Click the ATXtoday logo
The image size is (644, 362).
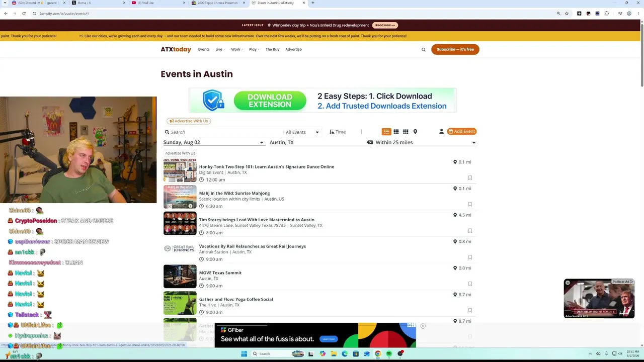click(x=176, y=49)
